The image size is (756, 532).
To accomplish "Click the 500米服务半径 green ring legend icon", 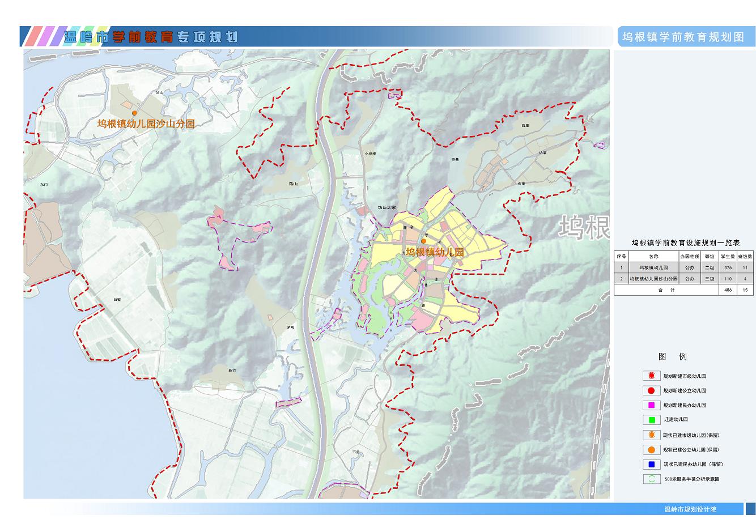I will click(x=651, y=479).
